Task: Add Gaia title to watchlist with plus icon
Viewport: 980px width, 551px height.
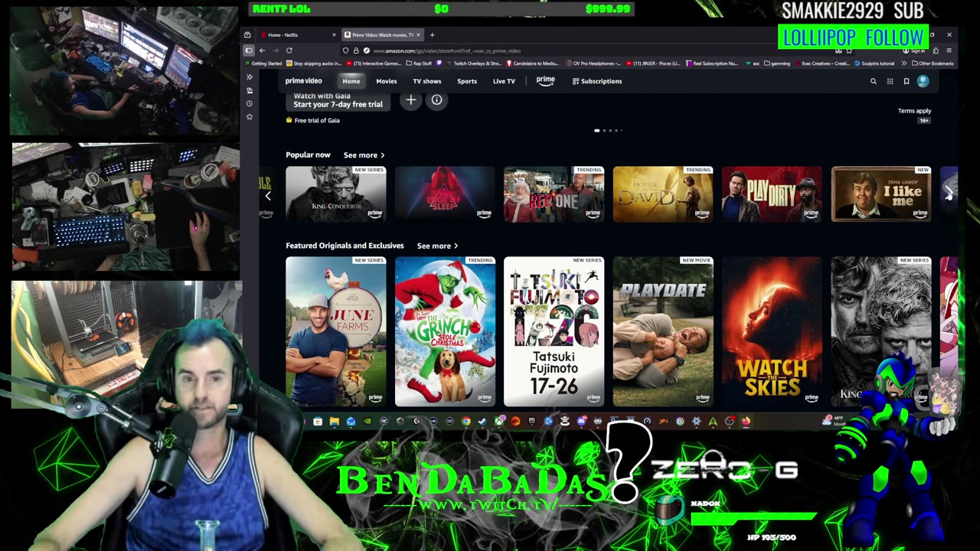Action: 410,99
